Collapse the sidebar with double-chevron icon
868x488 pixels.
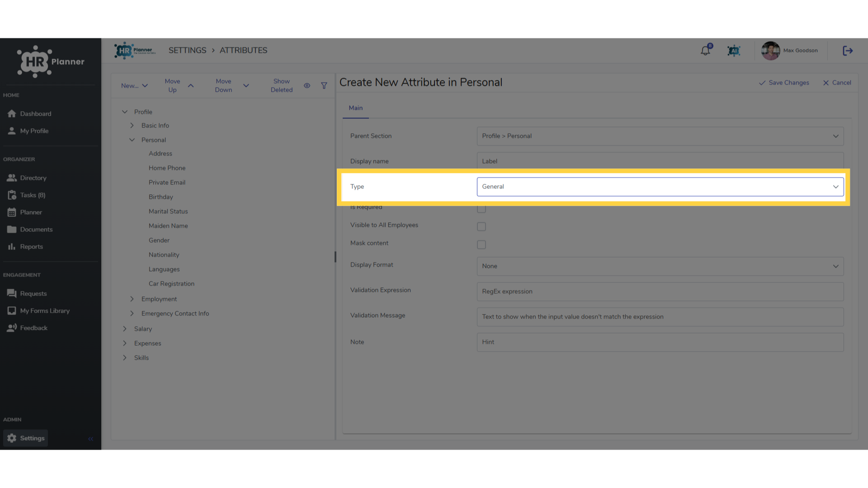pyautogui.click(x=91, y=438)
